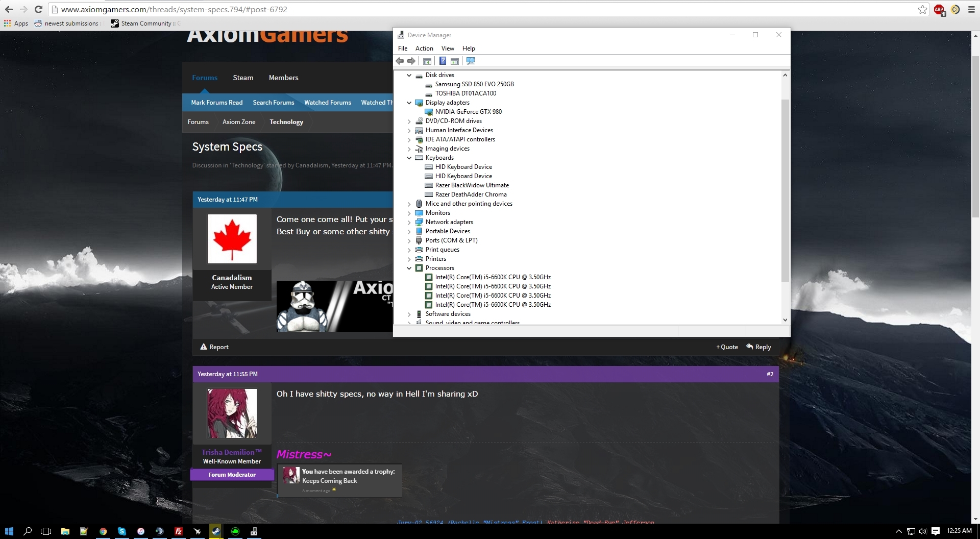Open the blue Help icon in Device Manager
Viewport: 980px width, 539px height.
443,61
